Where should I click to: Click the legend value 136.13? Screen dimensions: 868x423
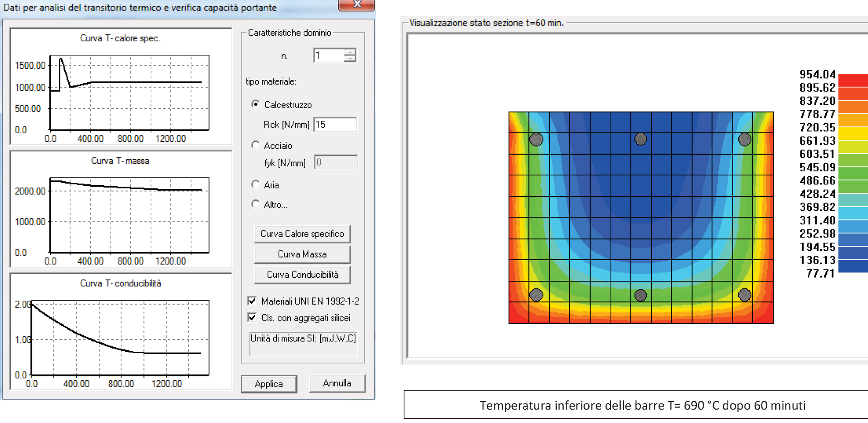(817, 260)
